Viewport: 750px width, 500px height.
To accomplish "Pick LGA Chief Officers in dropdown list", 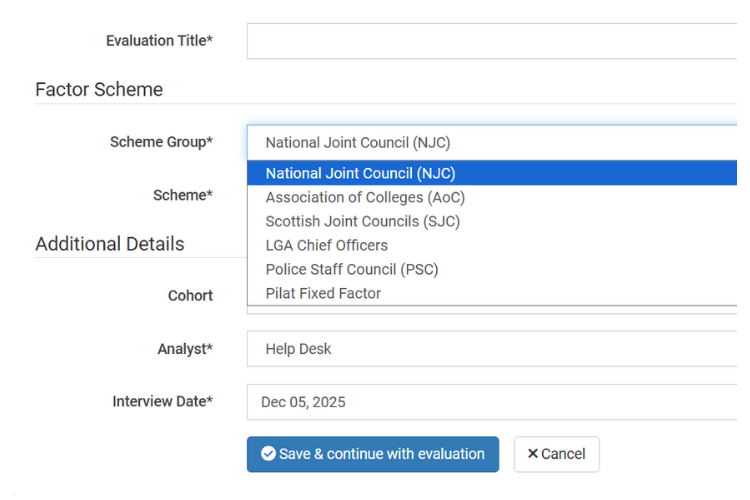I will point(326,245).
